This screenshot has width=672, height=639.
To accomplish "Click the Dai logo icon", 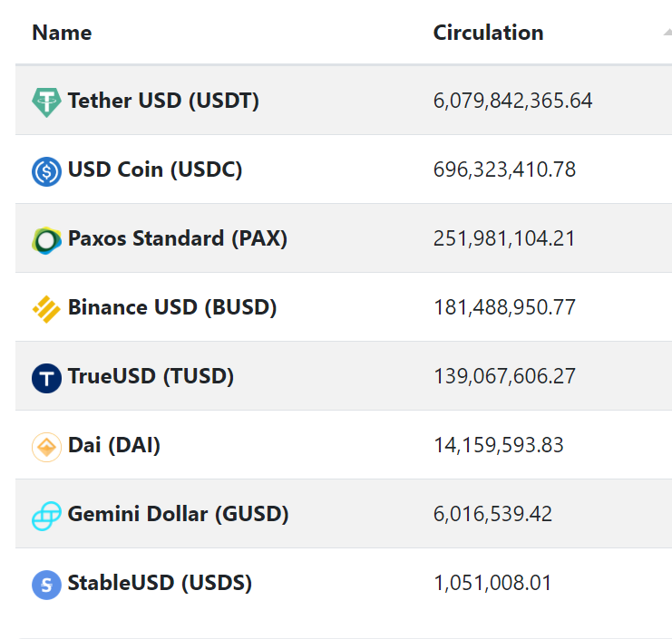I will (x=46, y=446).
